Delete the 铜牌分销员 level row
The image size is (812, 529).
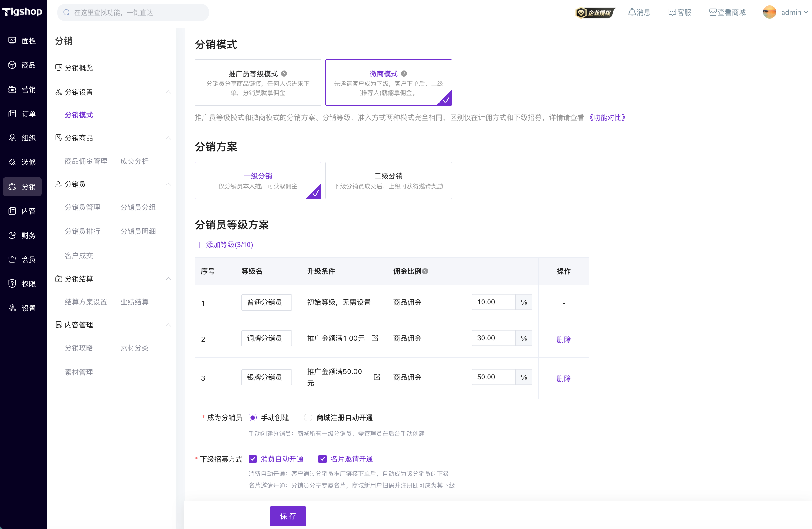[x=563, y=339]
